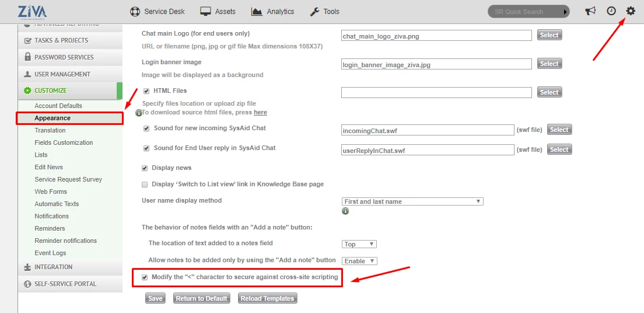
Task: Click the Save button
Action: [155, 298]
